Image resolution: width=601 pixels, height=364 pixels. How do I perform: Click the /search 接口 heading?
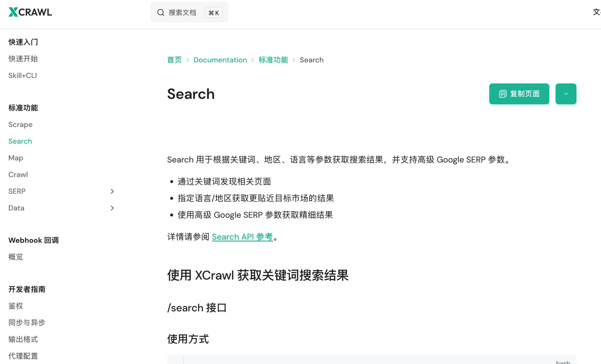click(x=197, y=308)
